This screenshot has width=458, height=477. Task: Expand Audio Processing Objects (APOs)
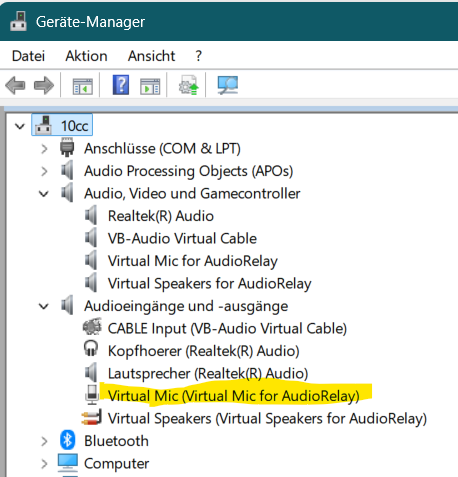tap(44, 171)
